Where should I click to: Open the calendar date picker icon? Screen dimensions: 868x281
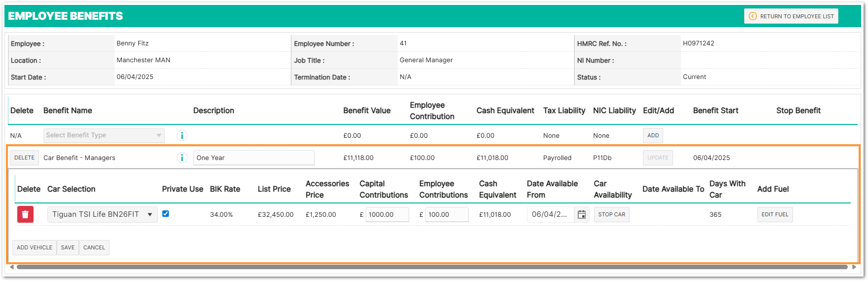[582, 214]
